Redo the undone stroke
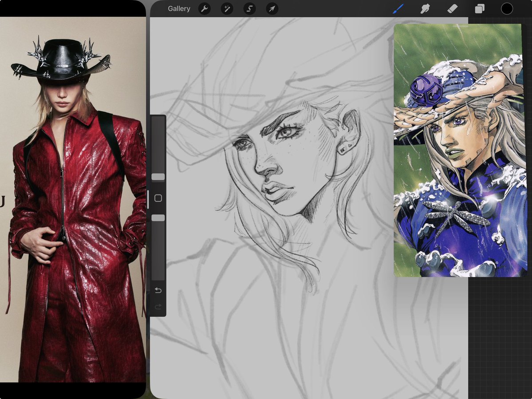532x399 pixels. pyautogui.click(x=158, y=306)
